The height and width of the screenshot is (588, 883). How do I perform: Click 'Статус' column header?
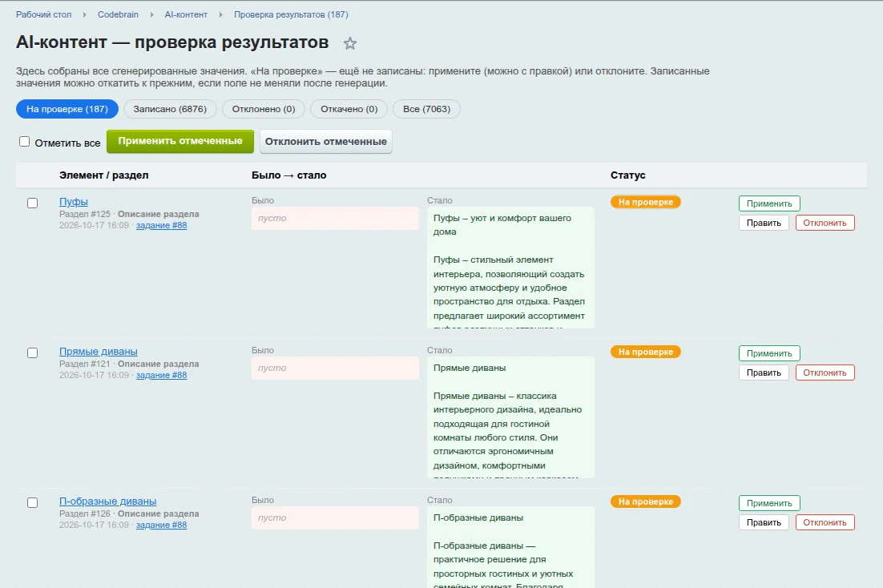point(628,175)
